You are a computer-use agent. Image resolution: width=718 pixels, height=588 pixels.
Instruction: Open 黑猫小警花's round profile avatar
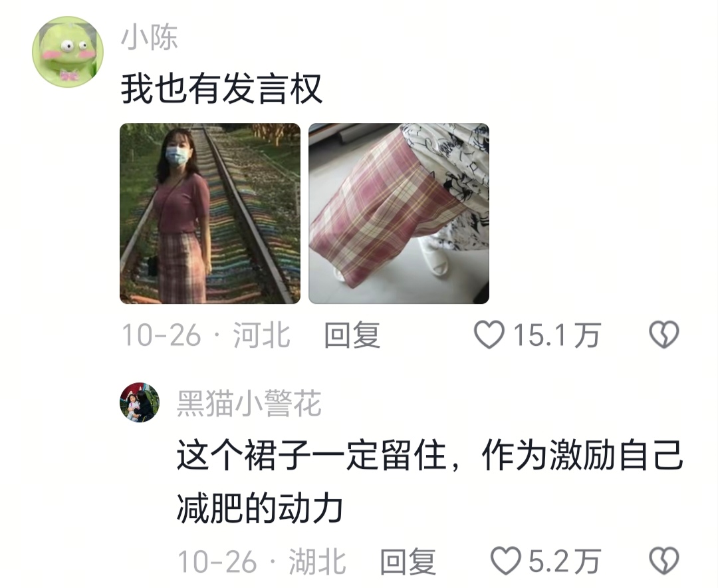(x=140, y=402)
